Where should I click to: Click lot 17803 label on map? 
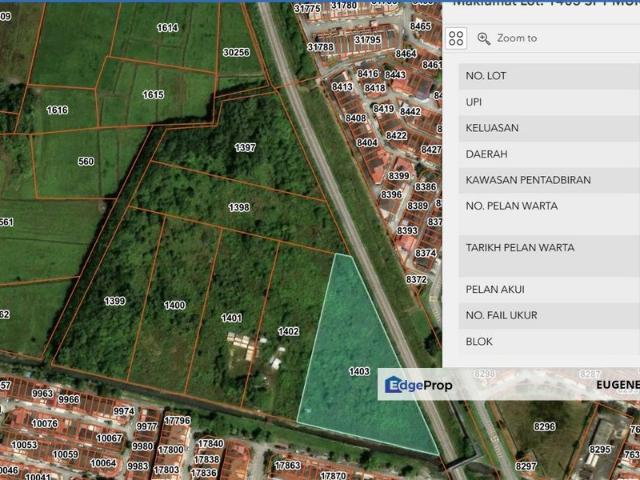166,470
